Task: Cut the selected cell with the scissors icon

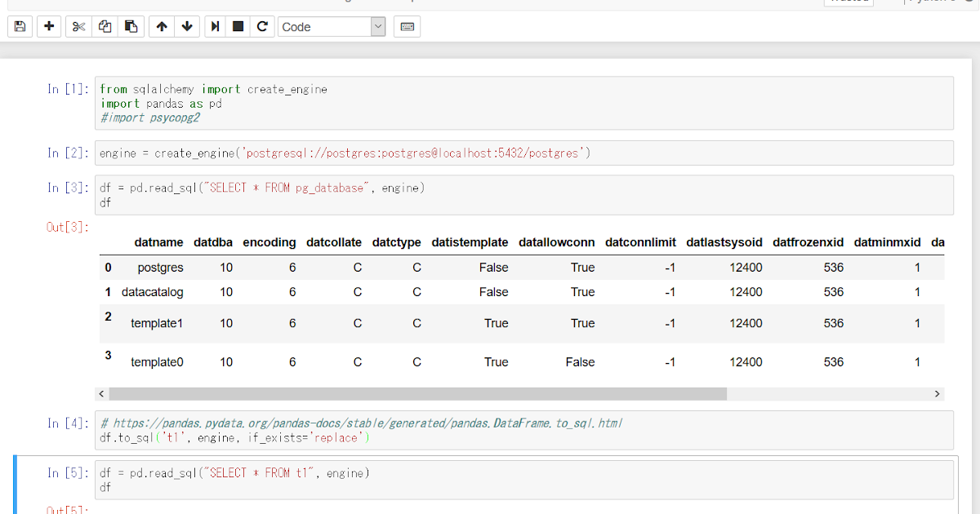Action: click(x=78, y=26)
